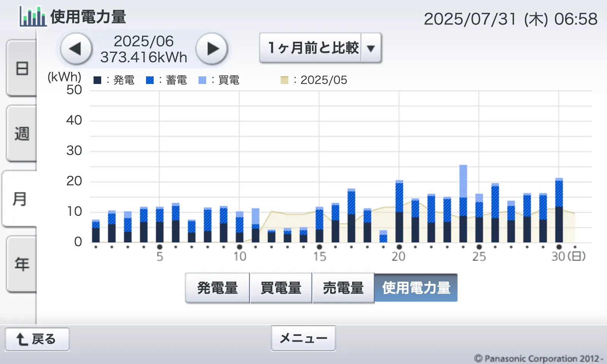Click the bar chart icon beside 使用電力量 title
The width and height of the screenshot is (607, 364).
tap(33, 17)
